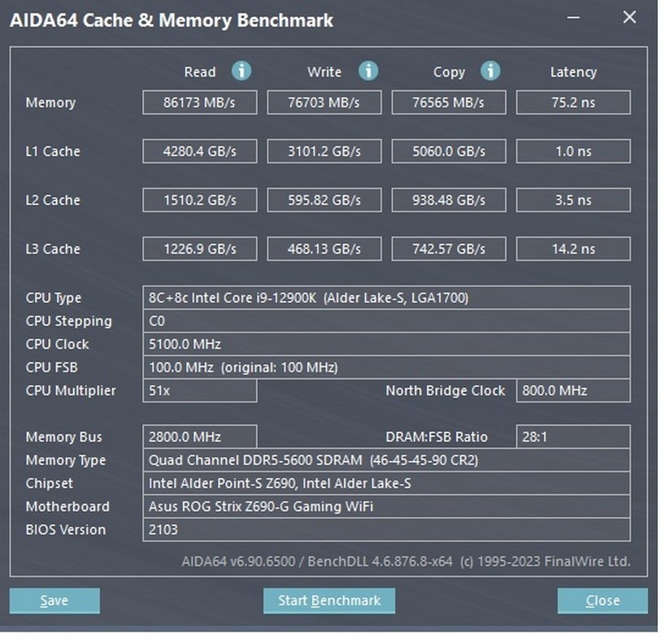Viewport: 671px width, 644px height.
Task: Click the CPU Type field showing i9-12900K
Action: 386,298
